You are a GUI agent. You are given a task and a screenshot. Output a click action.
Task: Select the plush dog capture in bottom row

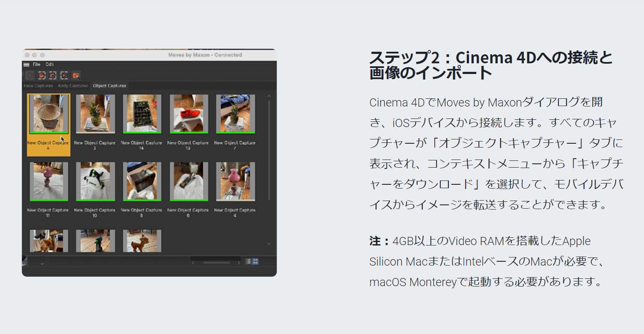(48, 241)
